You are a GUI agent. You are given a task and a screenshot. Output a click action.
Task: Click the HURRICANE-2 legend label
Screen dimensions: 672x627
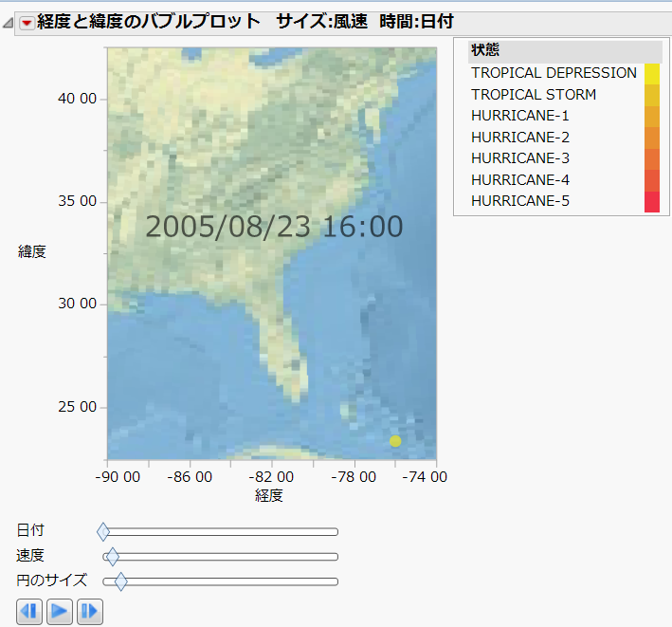tap(519, 138)
